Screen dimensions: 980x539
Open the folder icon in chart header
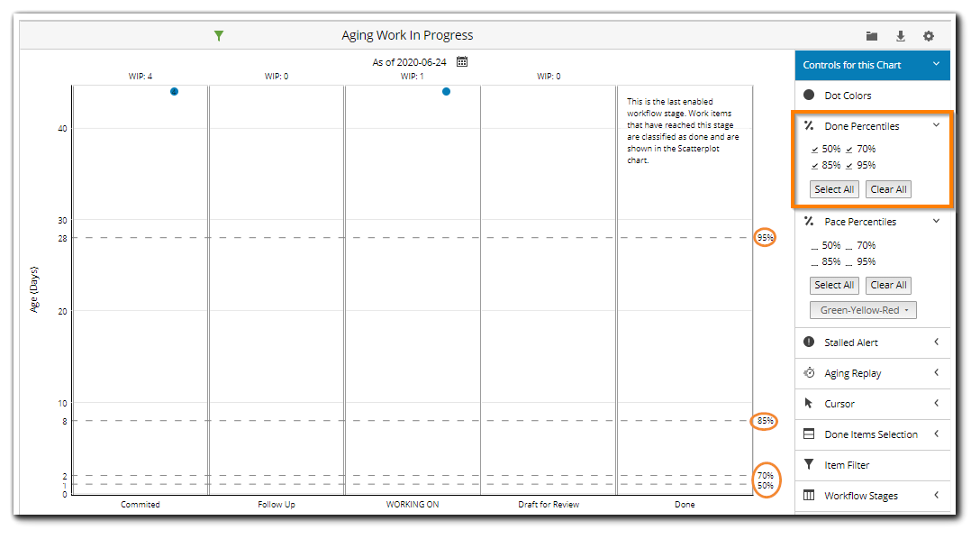(871, 36)
